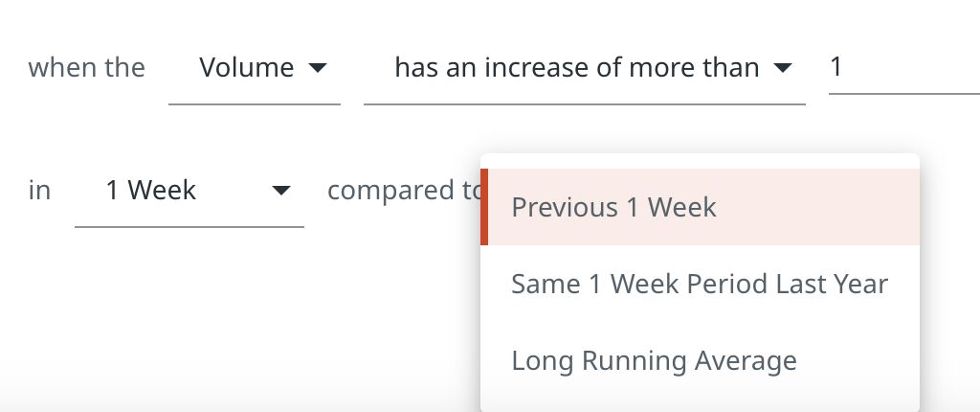Image resolution: width=980 pixels, height=412 pixels.
Task: Click the underline below the 1 Week selector
Action: point(189,227)
